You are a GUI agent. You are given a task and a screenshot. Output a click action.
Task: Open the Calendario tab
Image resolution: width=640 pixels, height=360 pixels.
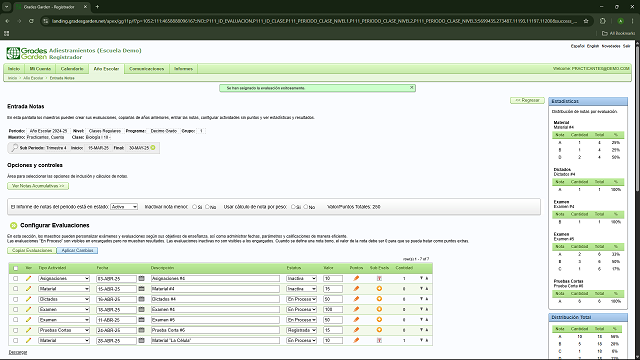point(72,69)
